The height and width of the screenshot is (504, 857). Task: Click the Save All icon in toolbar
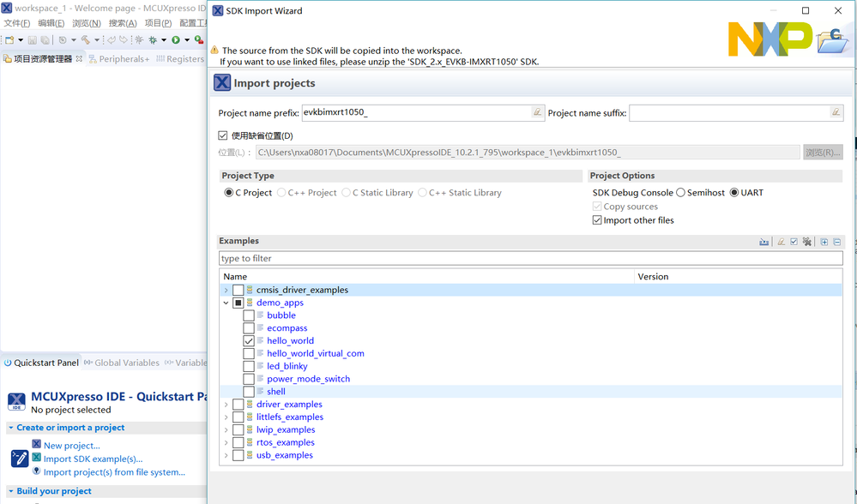[45, 40]
